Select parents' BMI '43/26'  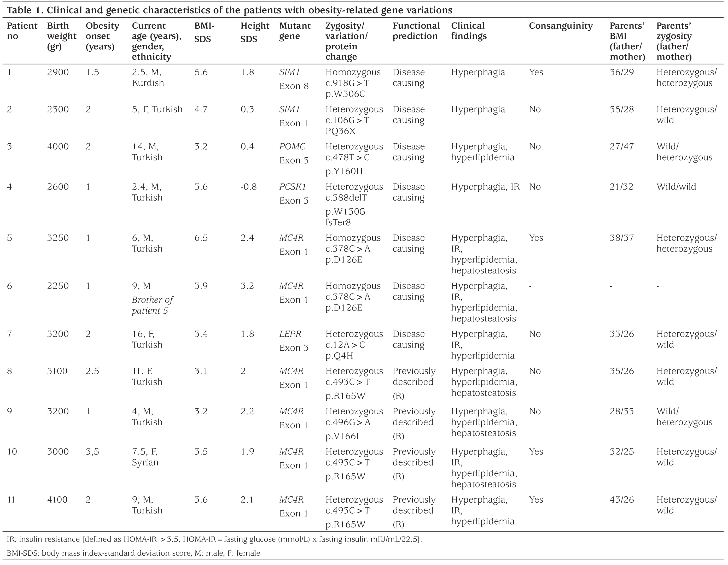pos(622,499)
